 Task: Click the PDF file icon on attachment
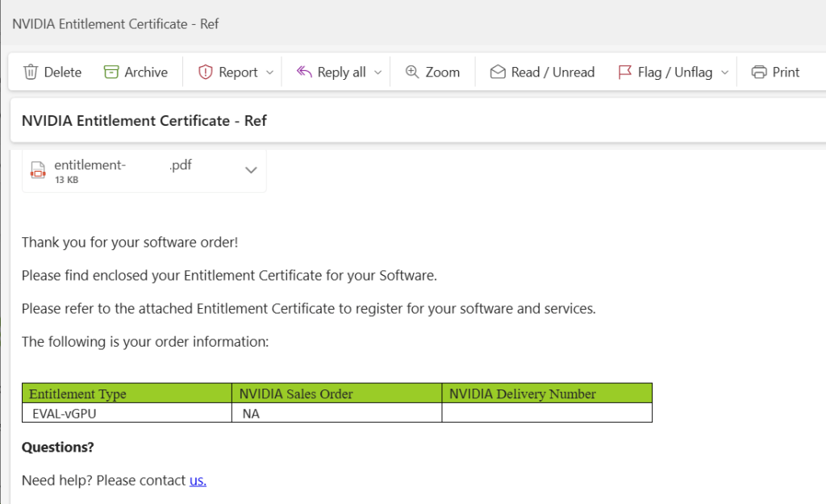point(38,170)
